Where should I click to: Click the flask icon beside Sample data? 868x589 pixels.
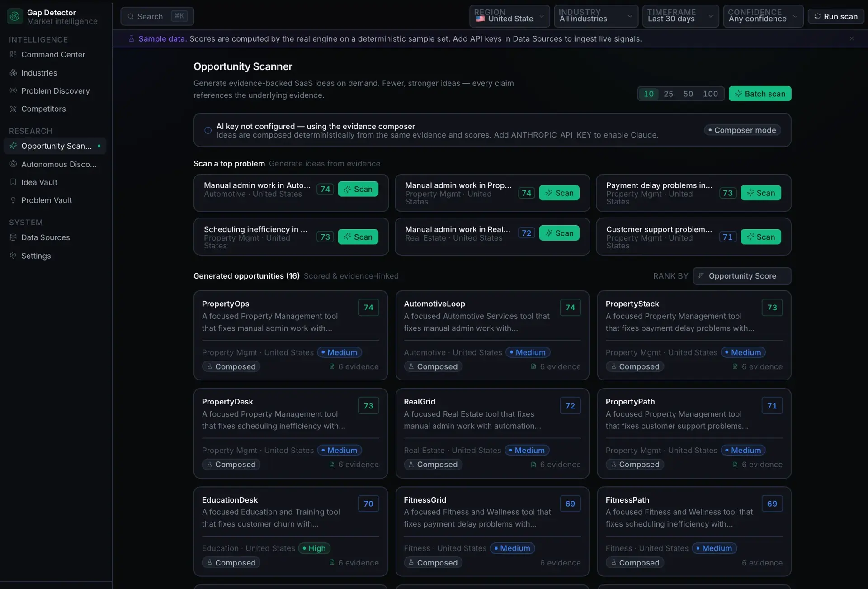132,38
